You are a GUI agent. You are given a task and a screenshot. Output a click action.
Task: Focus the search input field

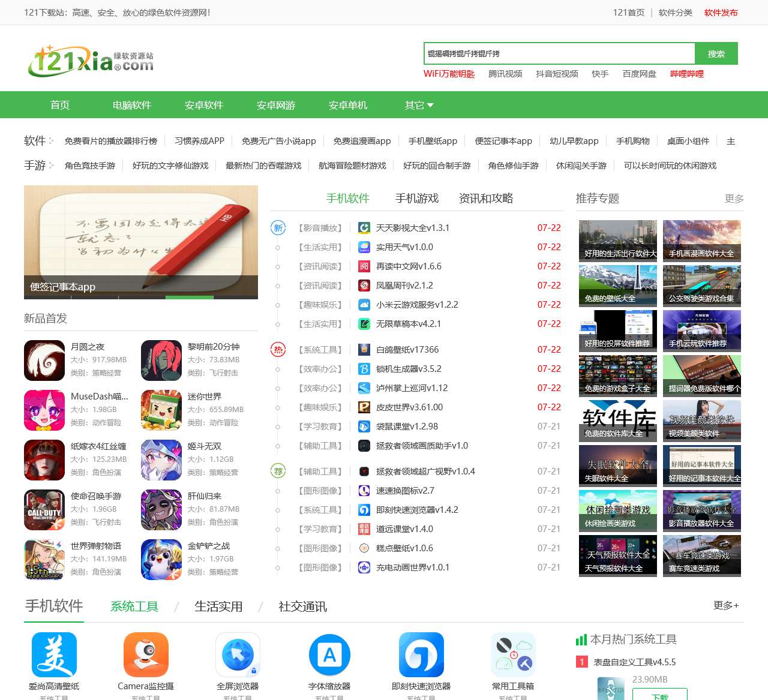coord(559,53)
